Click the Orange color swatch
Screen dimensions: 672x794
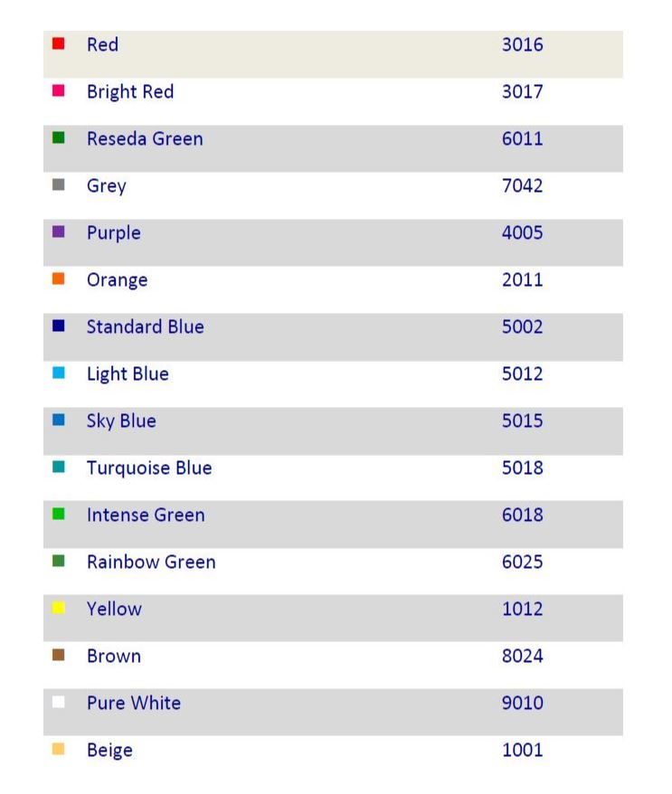pyautogui.click(x=59, y=279)
